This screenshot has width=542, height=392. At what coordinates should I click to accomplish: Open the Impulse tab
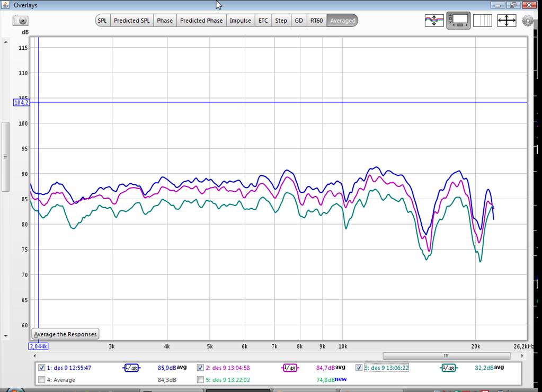pyautogui.click(x=240, y=21)
